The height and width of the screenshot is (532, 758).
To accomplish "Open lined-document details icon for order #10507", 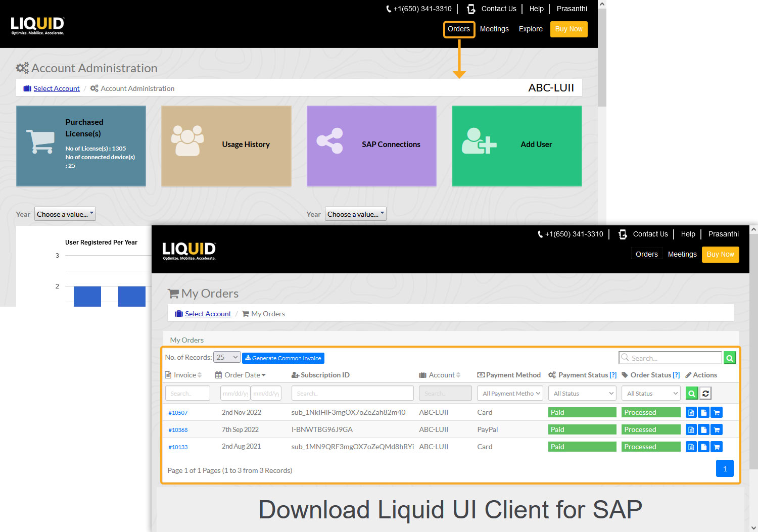I will point(691,412).
